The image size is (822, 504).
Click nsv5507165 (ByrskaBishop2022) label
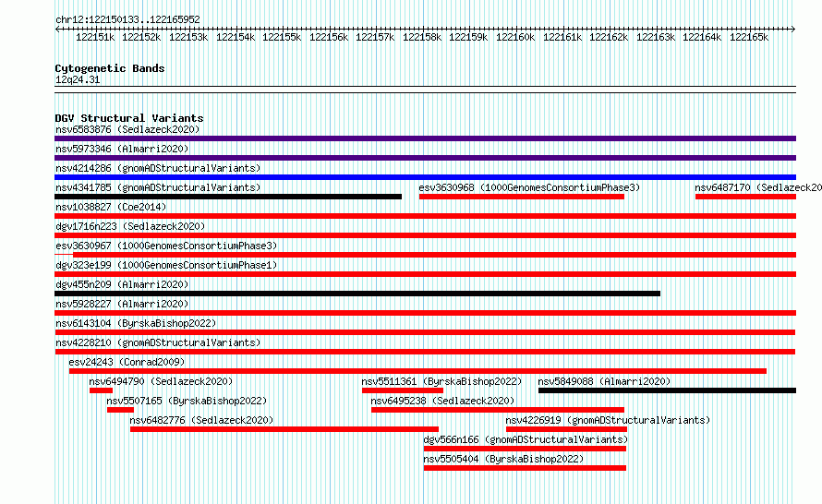pos(187,401)
